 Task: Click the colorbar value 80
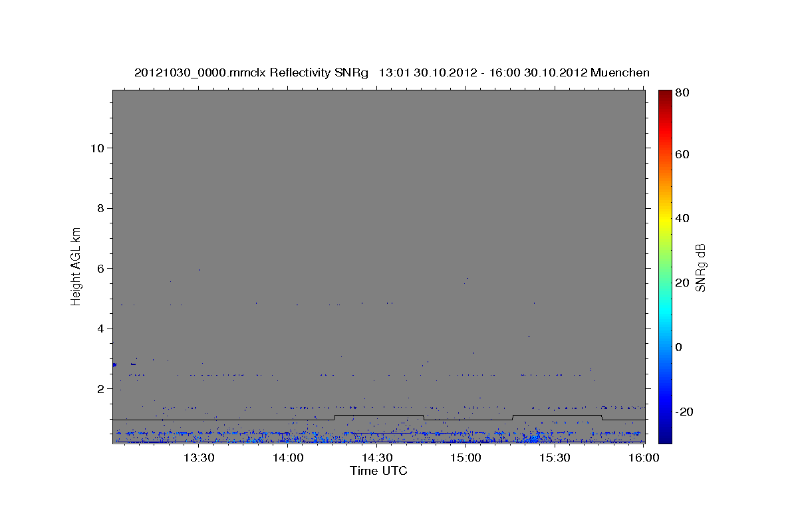[x=684, y=94]
